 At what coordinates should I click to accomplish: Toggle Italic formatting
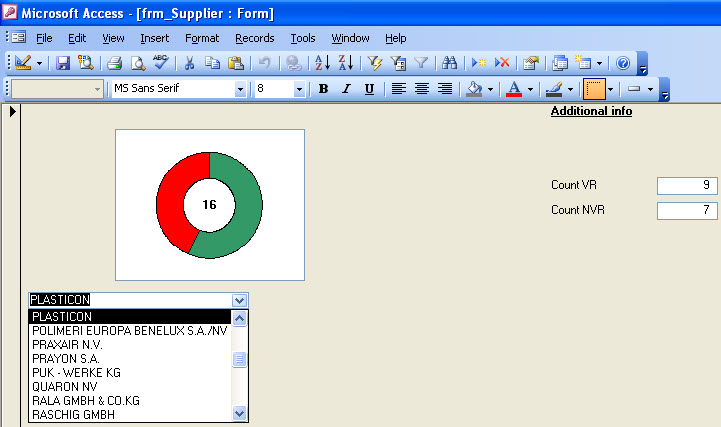click(x=346, y=89)
